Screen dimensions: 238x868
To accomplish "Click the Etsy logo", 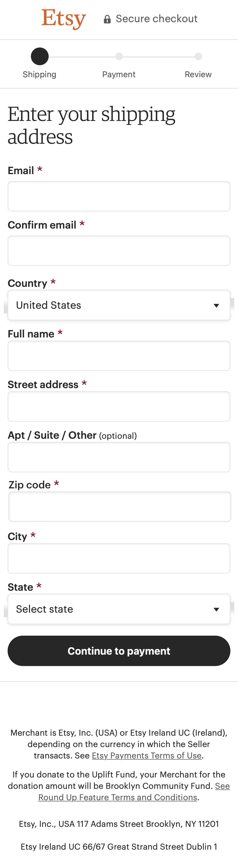I will pyautogui.click(x=63, y=19).
